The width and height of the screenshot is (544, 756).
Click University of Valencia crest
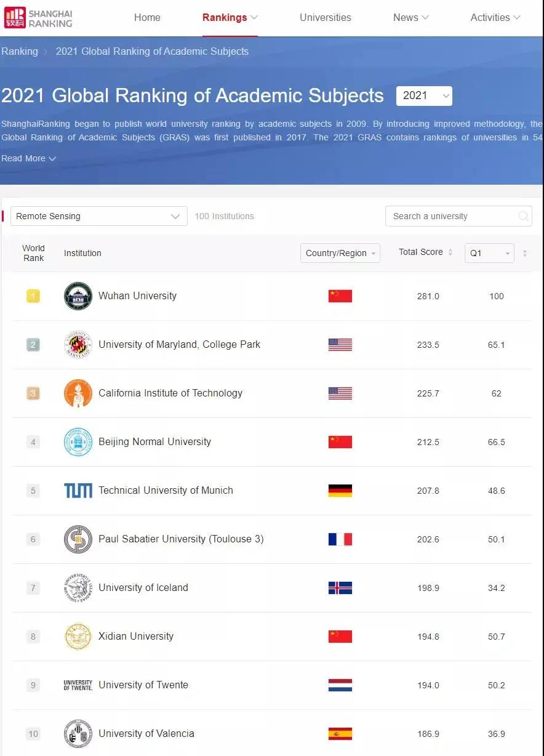[x=78, y=734]
